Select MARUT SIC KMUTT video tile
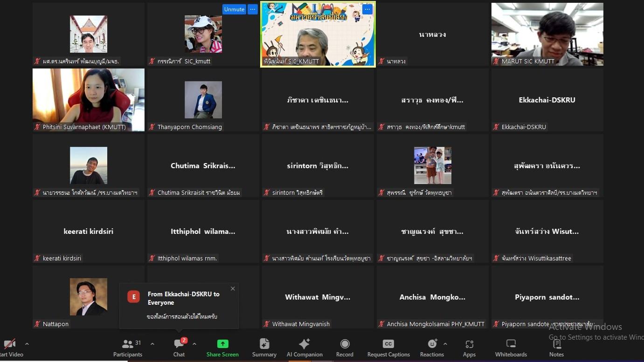Viewport: 644px width, 362px height. [547, 34]
